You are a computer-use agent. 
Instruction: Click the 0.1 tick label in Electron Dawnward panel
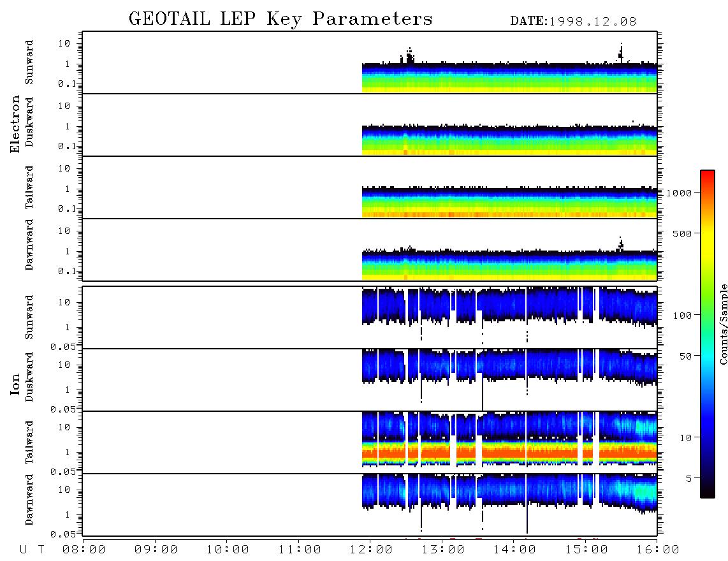(66, 271)
